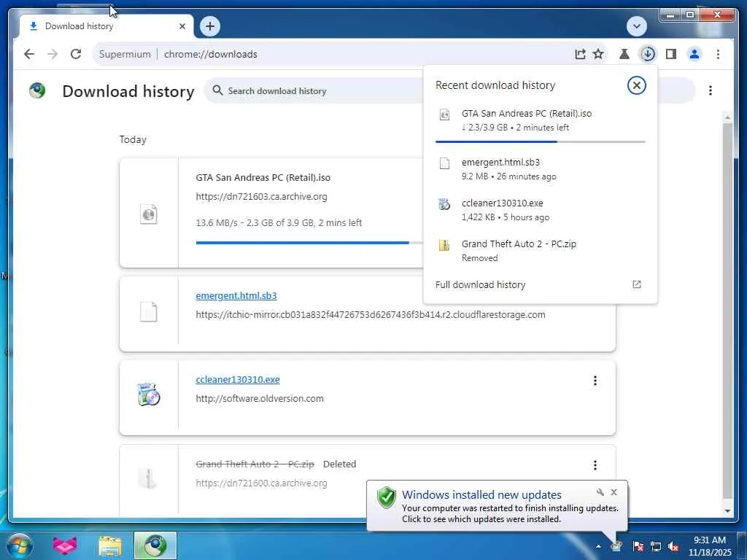Click the ccleaner icon in the recent popup

pos(444,204)
